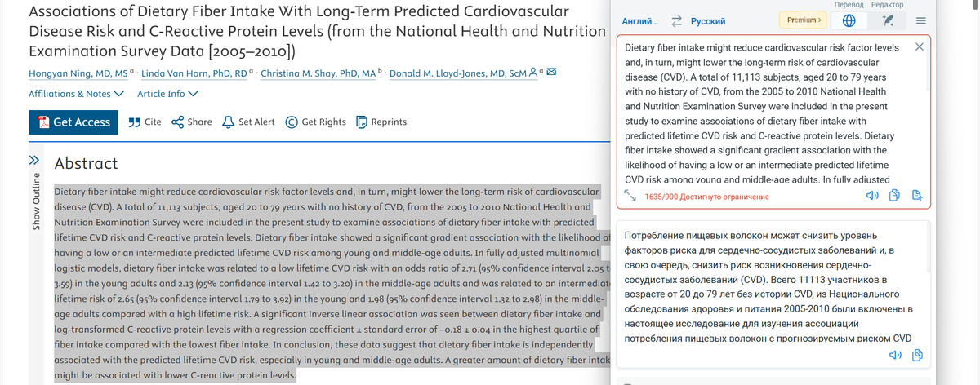Click the Premium upgrade button

804,20
